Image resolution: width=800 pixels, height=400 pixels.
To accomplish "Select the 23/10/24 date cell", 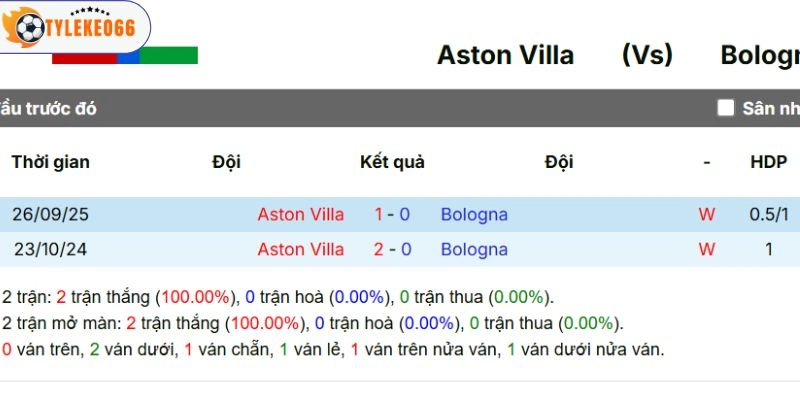I will (x=48, y=249).
